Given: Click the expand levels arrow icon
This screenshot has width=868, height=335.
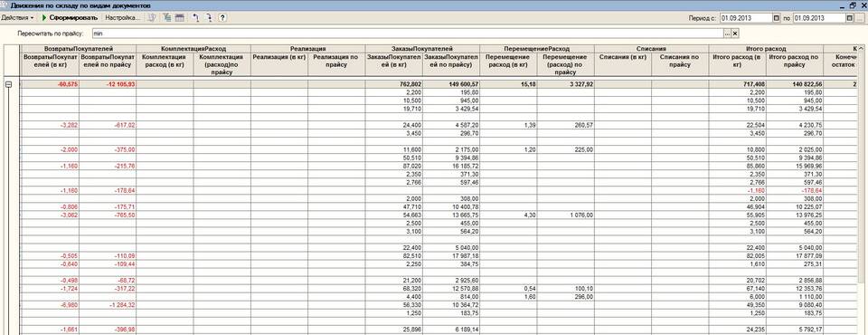Looking at the screenshot, I should point(209,18).
